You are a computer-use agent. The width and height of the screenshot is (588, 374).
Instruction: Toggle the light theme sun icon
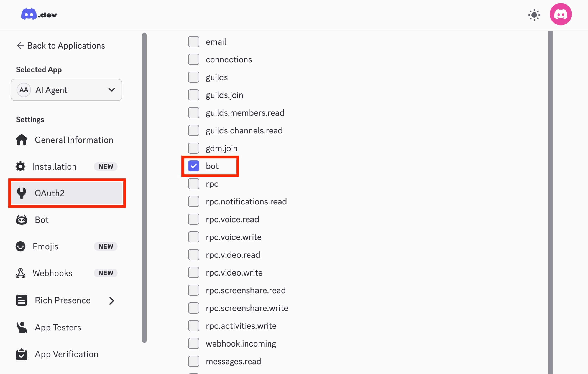pyautogui.click(x=534, y=15)
